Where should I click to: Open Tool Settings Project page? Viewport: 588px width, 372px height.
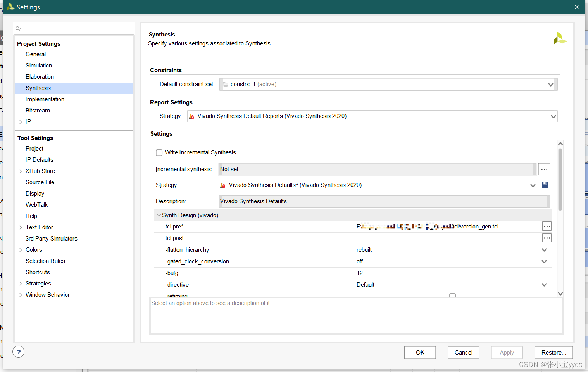34,149
